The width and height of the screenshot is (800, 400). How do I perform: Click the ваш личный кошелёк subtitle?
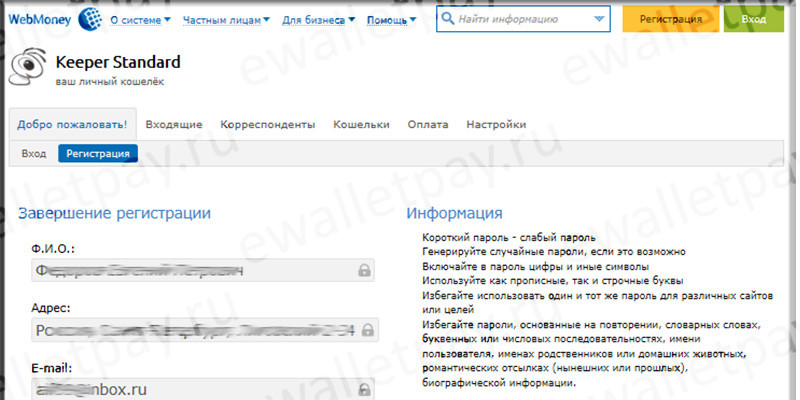point(110,82)
